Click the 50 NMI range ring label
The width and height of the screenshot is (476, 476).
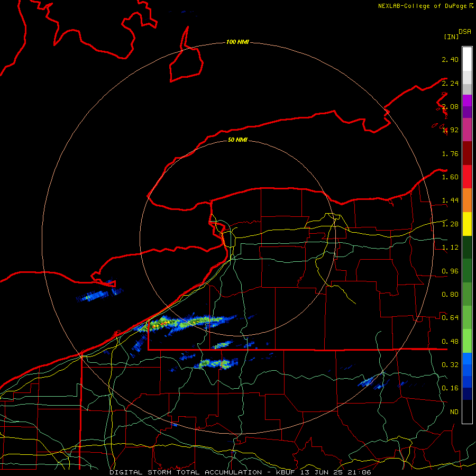tap(237, 140)
